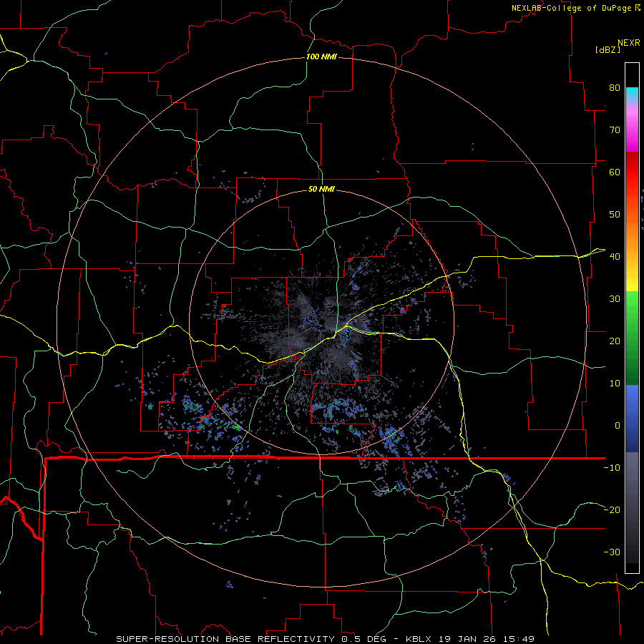Click the red segment of the color bar
Screen dimensions: 644x644
click(x=632, y=172)
